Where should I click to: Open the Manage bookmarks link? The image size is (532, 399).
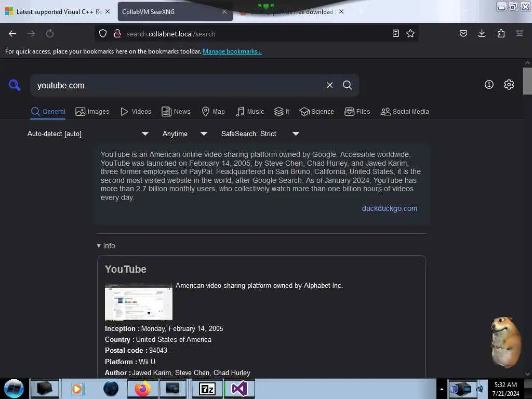click(x=232, y=51)
